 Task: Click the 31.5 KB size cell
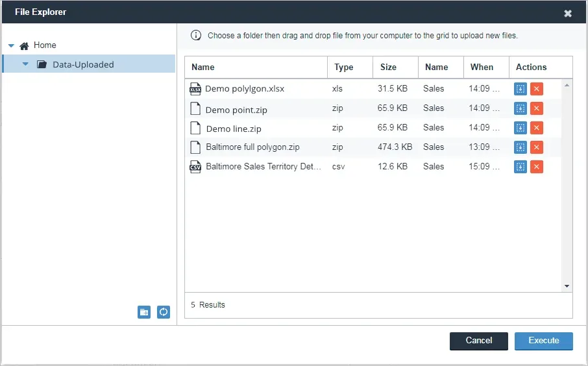[x=392, y=88]
